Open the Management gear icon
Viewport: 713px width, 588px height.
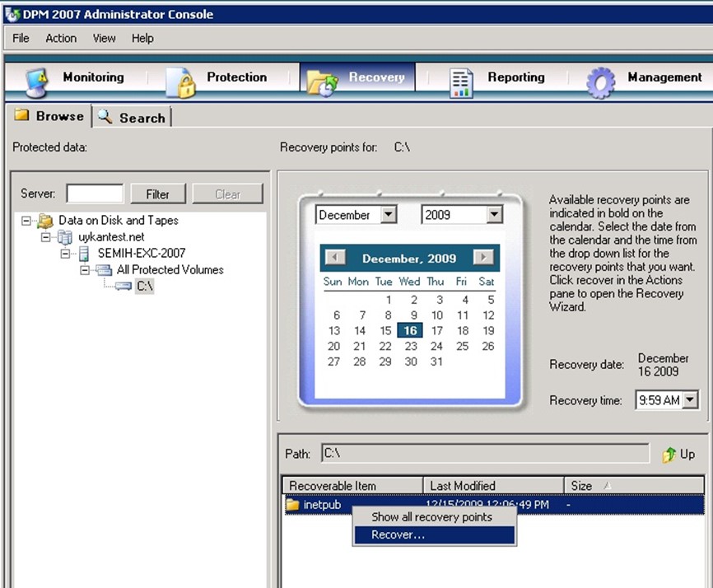click(600, 81)
